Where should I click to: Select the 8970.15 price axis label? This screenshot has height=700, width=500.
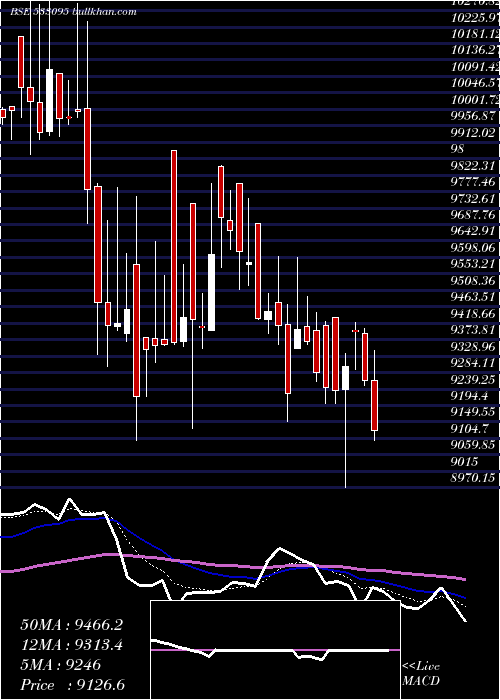(x=474, y=479)
